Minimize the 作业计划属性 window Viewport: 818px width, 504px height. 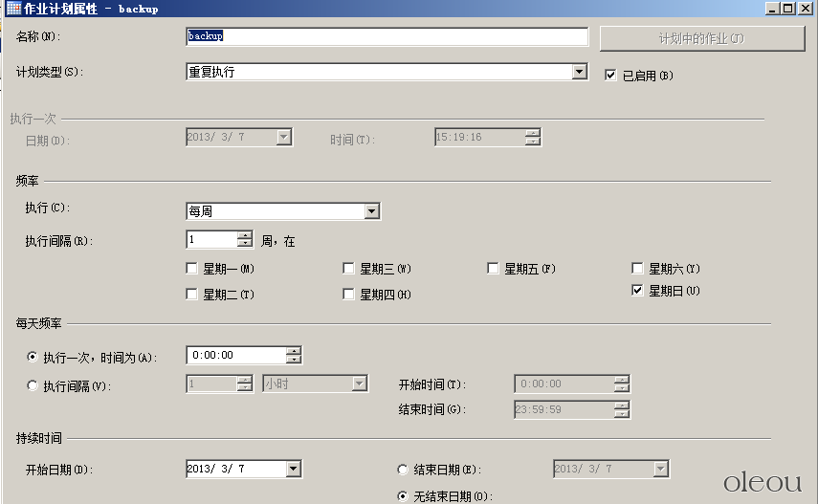773,8
